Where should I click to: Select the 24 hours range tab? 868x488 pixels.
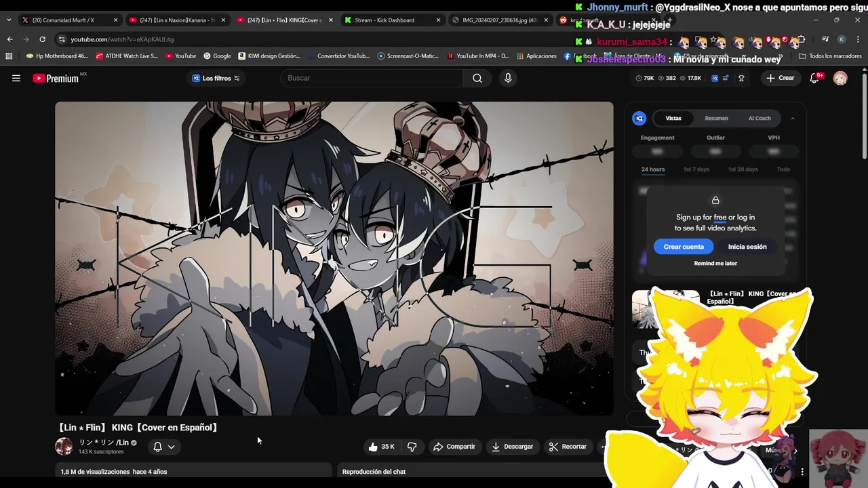click(x=653, y=169)
